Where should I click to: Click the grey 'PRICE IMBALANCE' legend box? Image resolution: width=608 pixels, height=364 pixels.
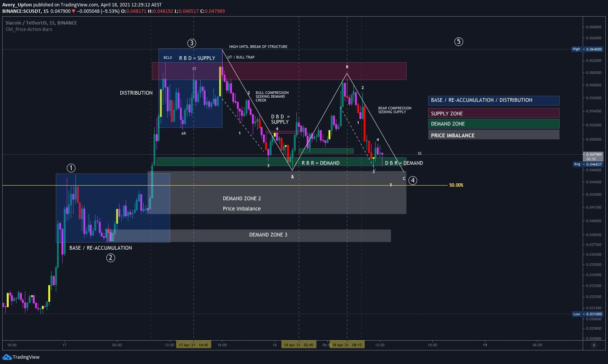pyautogui.click(x=494, y=135)
